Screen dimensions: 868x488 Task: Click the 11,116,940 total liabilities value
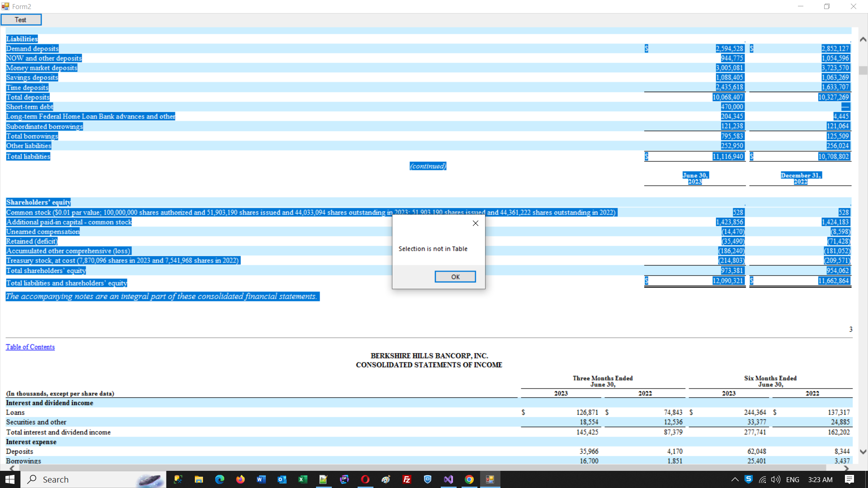click(728, 156)
